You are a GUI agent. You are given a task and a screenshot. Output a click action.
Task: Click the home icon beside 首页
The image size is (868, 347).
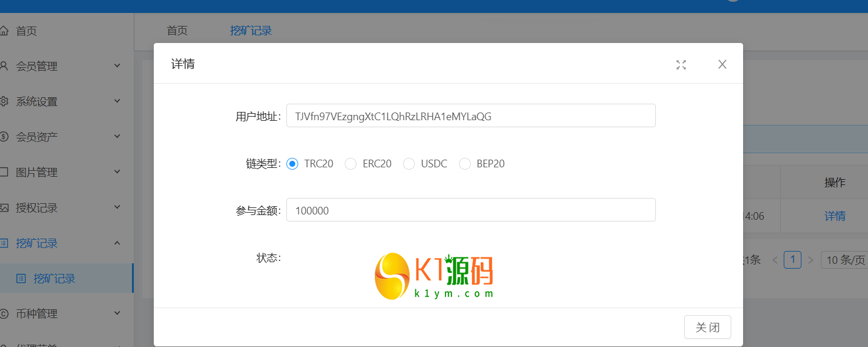point(4,31)
